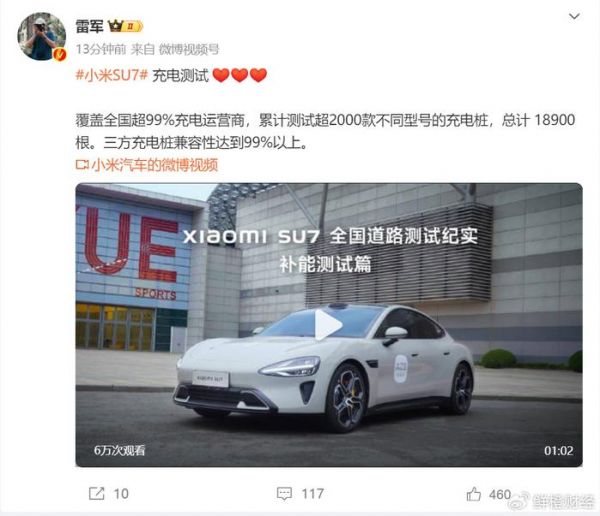Click the repost share icon
Screen dimensions: 600x516
pyautogui.click(x=96, y=493)
